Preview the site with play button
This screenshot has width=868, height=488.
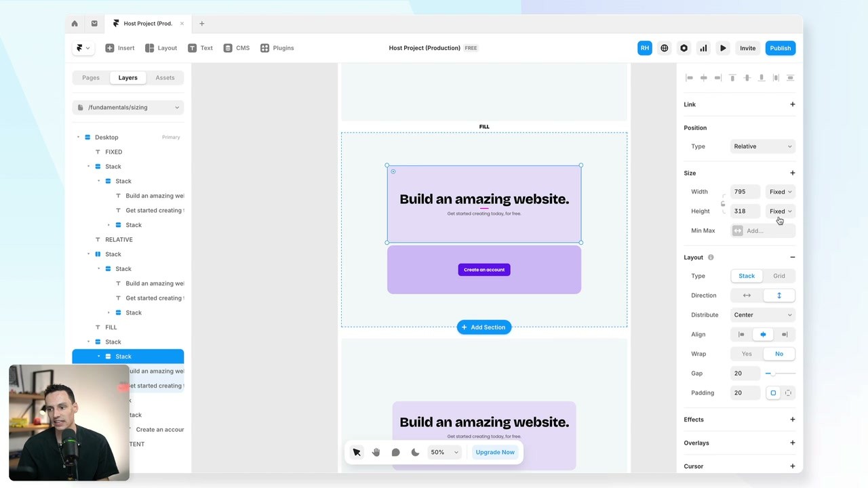pos(723,48)
